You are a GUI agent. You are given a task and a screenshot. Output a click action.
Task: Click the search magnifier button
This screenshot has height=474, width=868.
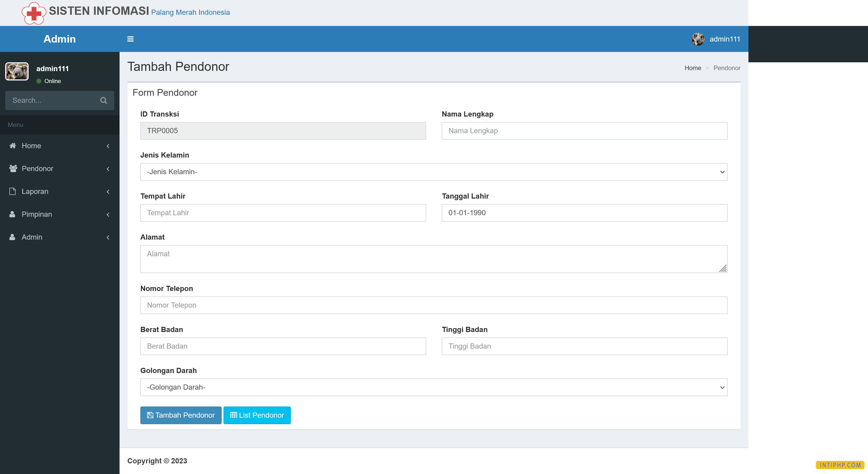point(103,100)
